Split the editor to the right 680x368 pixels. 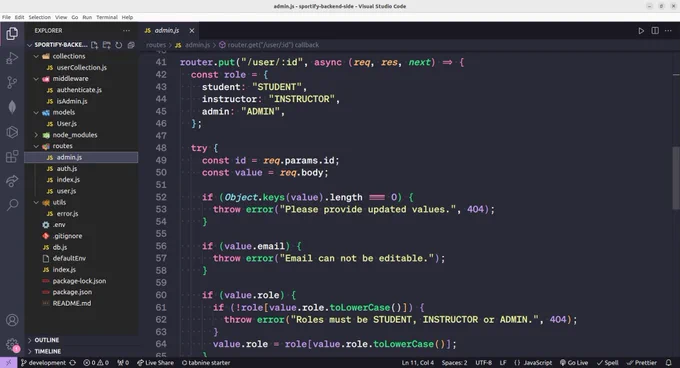coord(655,31)
